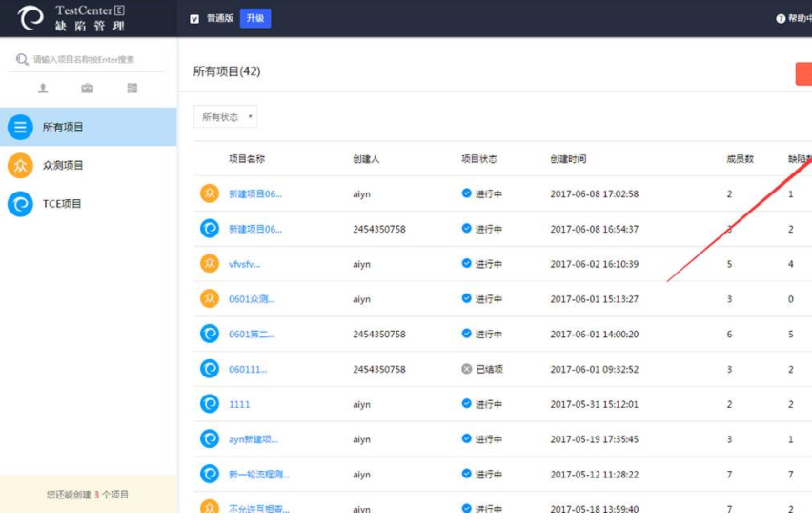Click the version V badge icon

[x=194, y=19]
